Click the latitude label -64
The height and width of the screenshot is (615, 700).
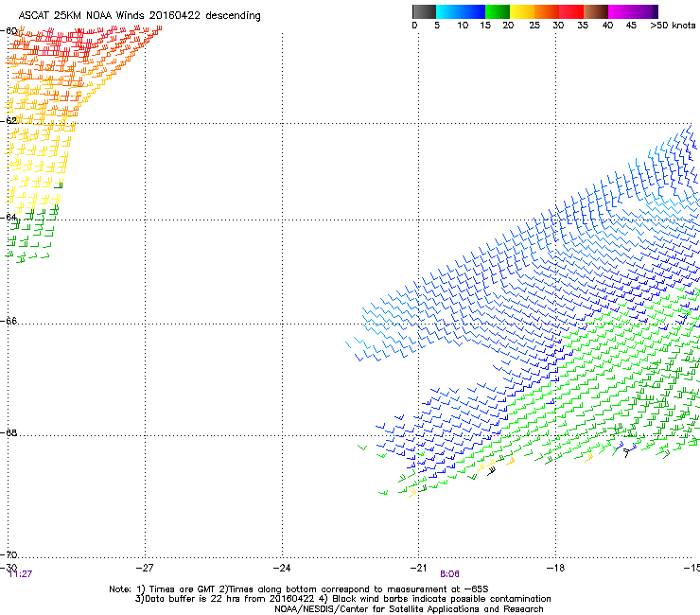9,218
